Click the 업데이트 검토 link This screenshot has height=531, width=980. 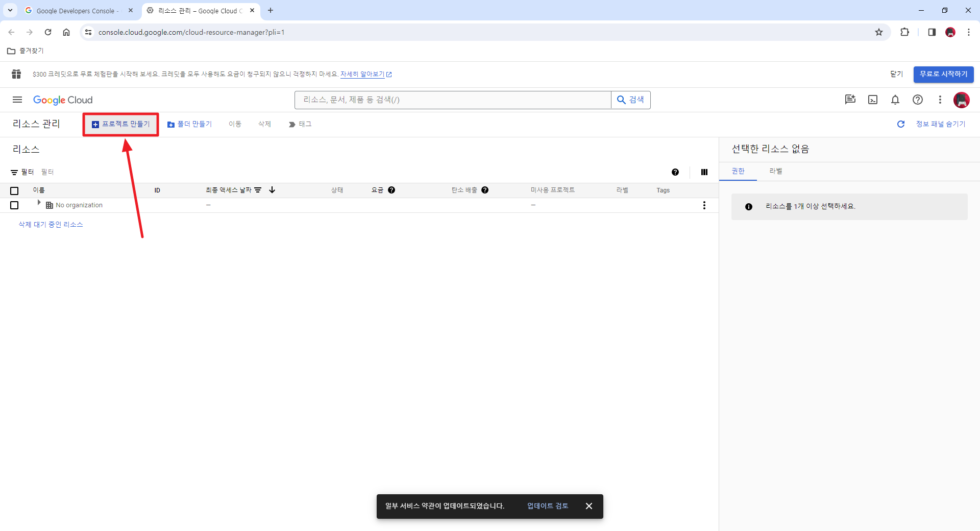tap(547, 506)
